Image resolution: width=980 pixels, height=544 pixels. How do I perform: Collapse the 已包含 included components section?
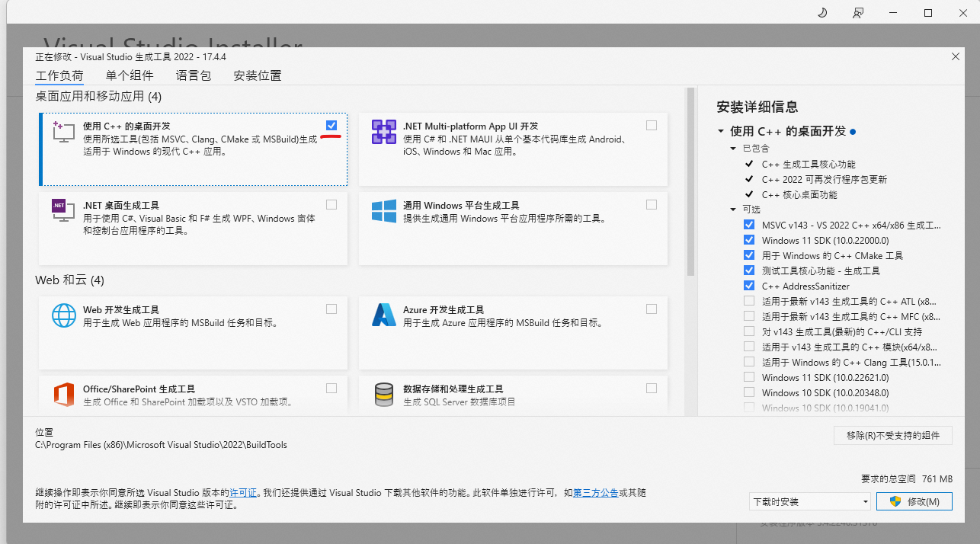pos(733,149)
